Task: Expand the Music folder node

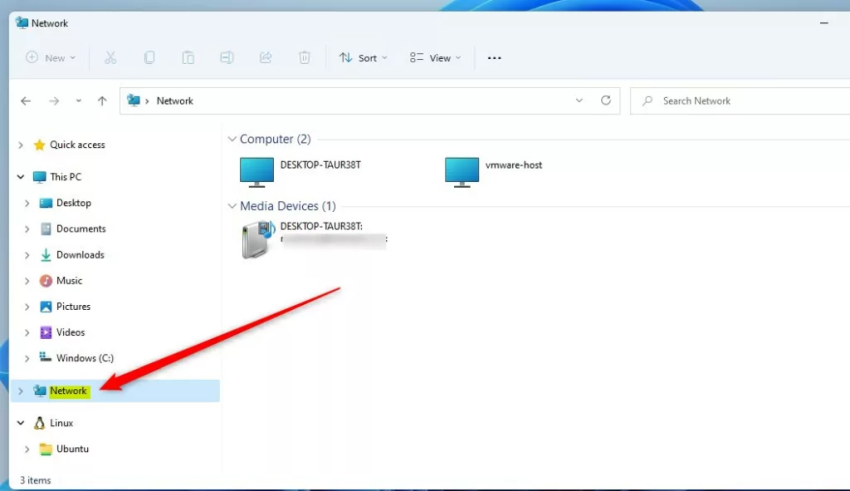Action: point(27,281)
